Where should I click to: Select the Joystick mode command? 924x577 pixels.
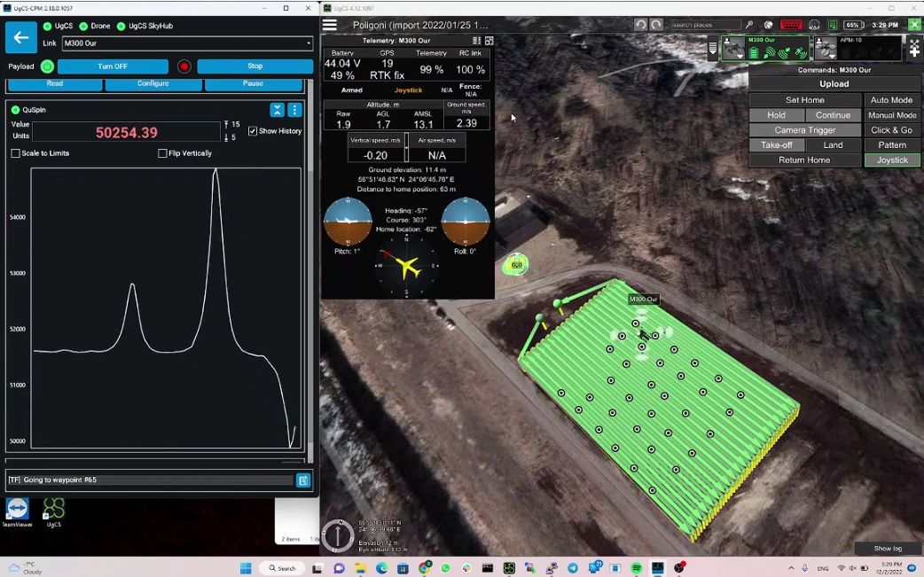[x=891, y=160]
